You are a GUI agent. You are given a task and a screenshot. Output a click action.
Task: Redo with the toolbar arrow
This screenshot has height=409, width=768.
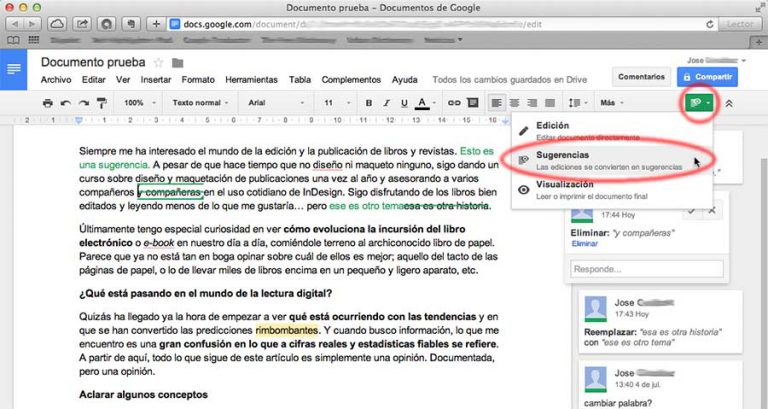click(x=84, y=103)
